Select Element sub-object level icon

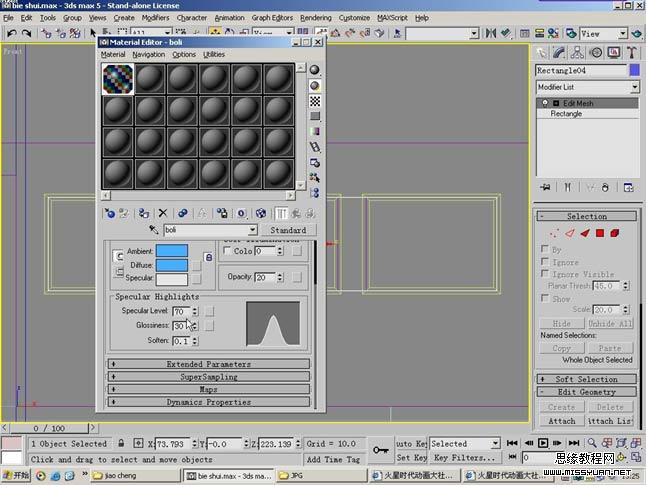tap(615, 234)
